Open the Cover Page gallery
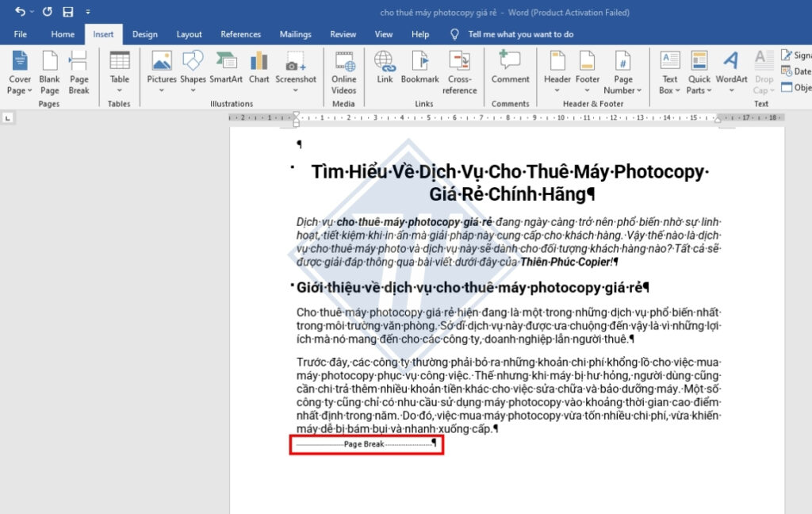The width and height of the screenshot is (812, 514). pos(20,72)
